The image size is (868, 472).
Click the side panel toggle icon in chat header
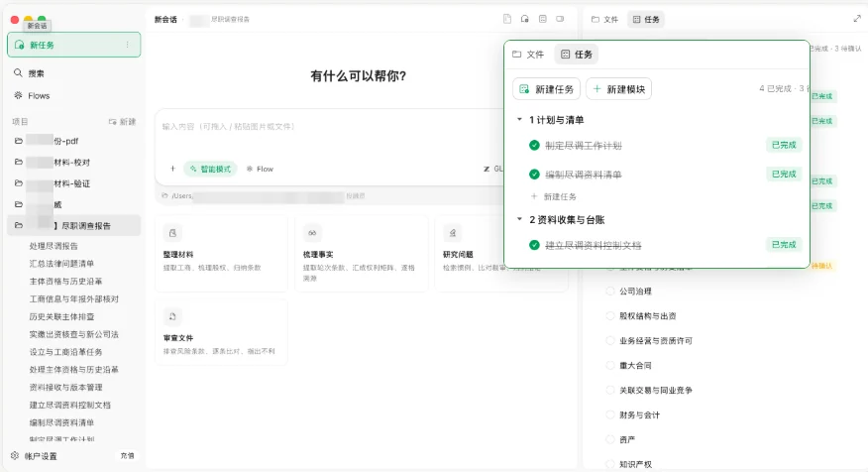(560, 19)
